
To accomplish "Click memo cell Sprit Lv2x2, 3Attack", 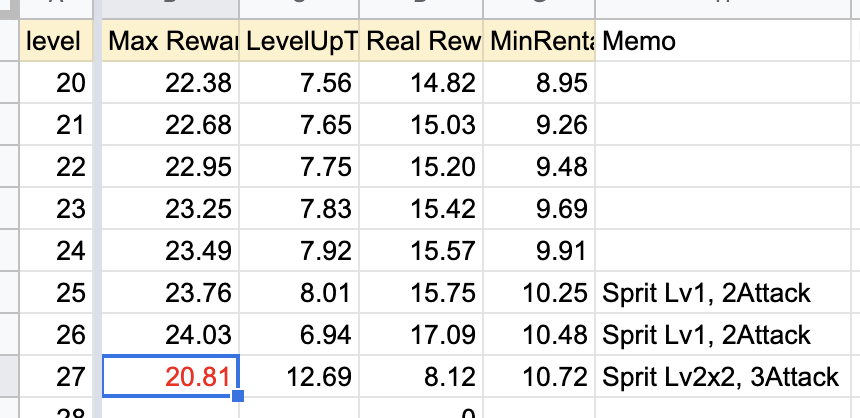I will [x=722, y=376].
